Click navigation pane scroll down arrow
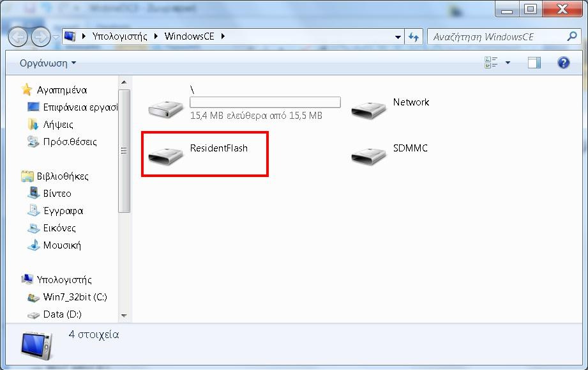This screenshot has height=370, width=588. tap(124, 316)
